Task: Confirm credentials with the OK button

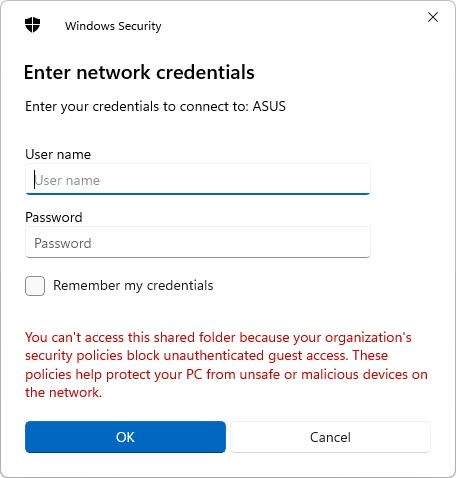Action: [125, 437]
